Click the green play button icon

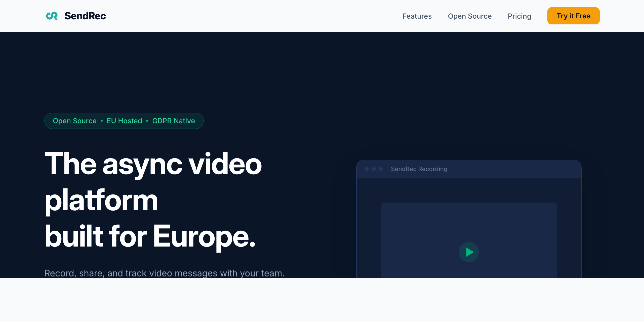(469, 252)
